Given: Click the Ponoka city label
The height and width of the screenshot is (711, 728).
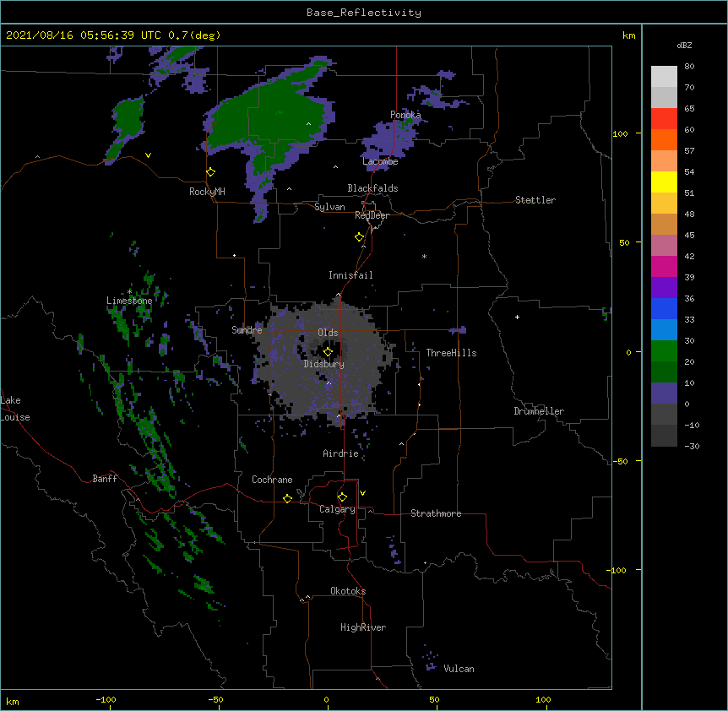Looking at the screenshot, I should pos(405,115).
